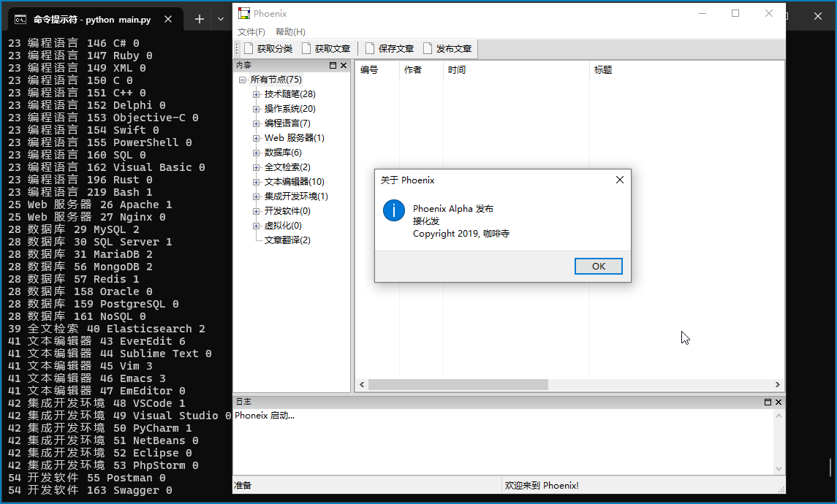Image resolution: width=837 pixels, height=504 pixels.
Task: Click the 标题 column header
Action: coord(603,70)
